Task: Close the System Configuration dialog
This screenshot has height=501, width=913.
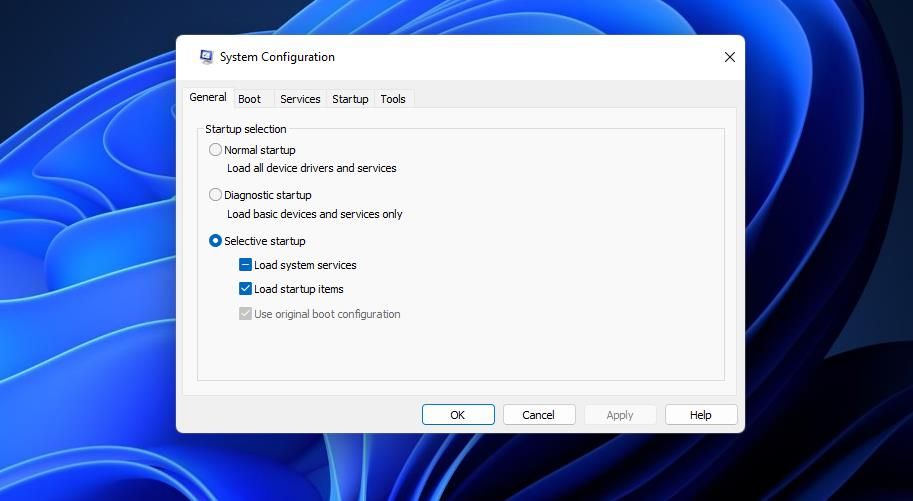Action: point(729,57)
